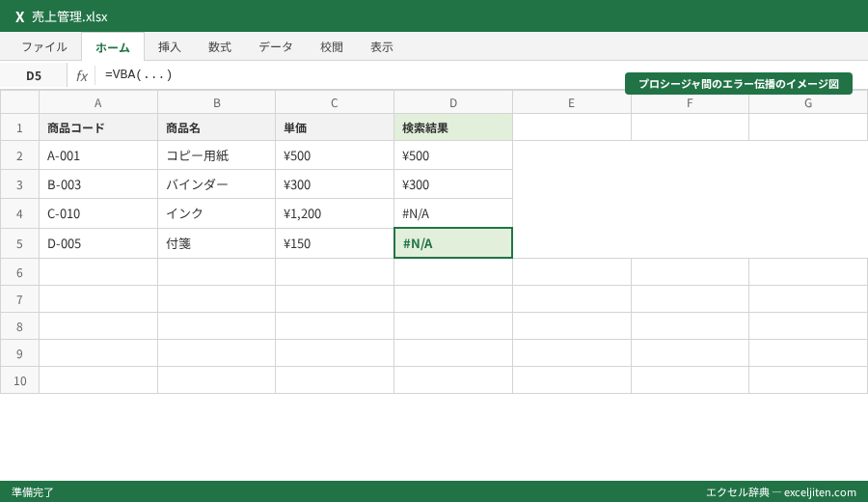868x502 pixels.
Task: Select row 6 header
Action: coord(19,272)
